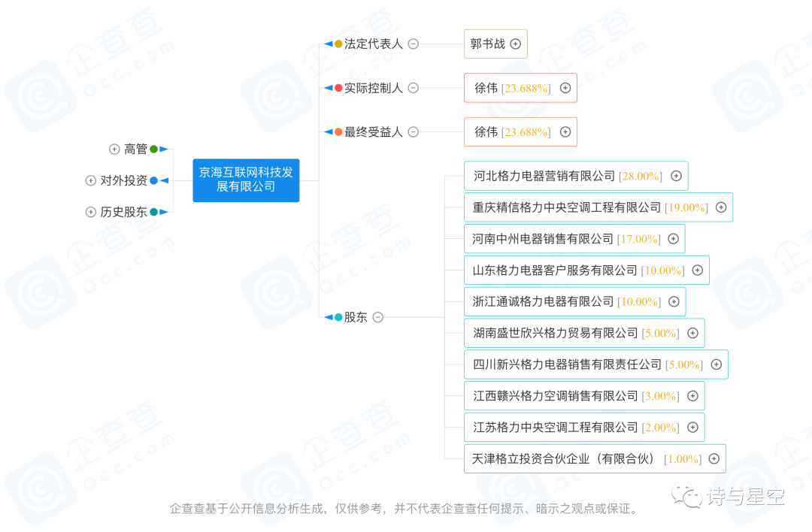Open shareholder 河南中州电器销售有限公司

(574, 238)
